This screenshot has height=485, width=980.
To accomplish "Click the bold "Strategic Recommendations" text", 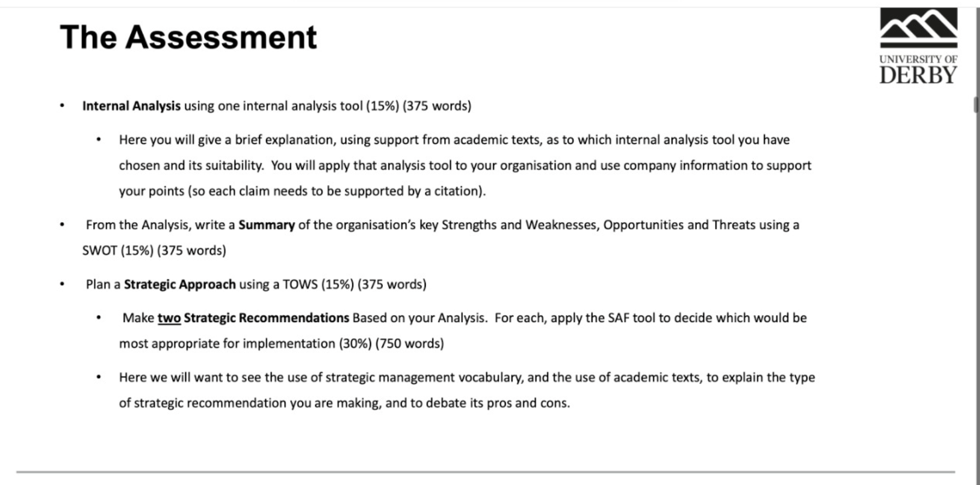I will pyautogui.click(x=267, y=318).
